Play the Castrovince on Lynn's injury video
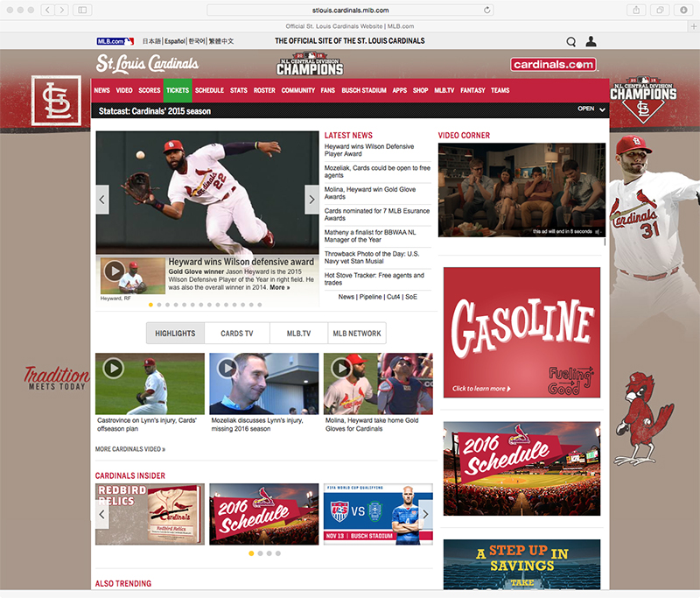Image resolution: width=700 pixels, height=598 pixels. 150,383
